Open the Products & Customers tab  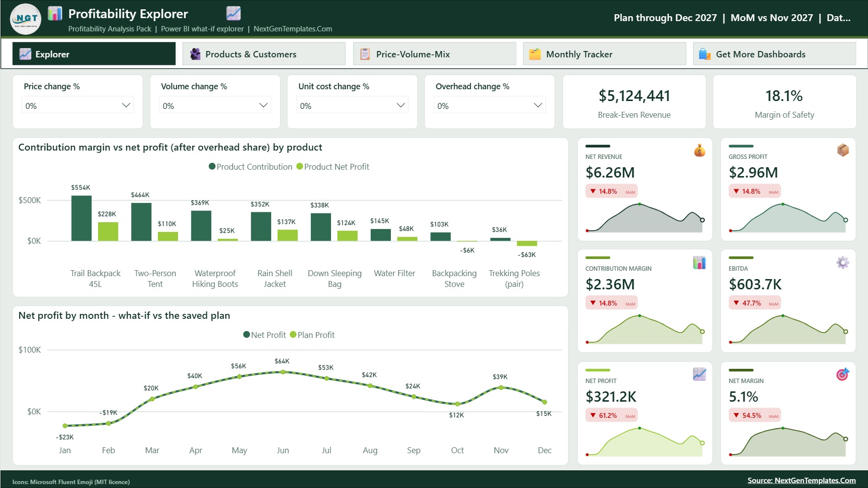[264, 53]
